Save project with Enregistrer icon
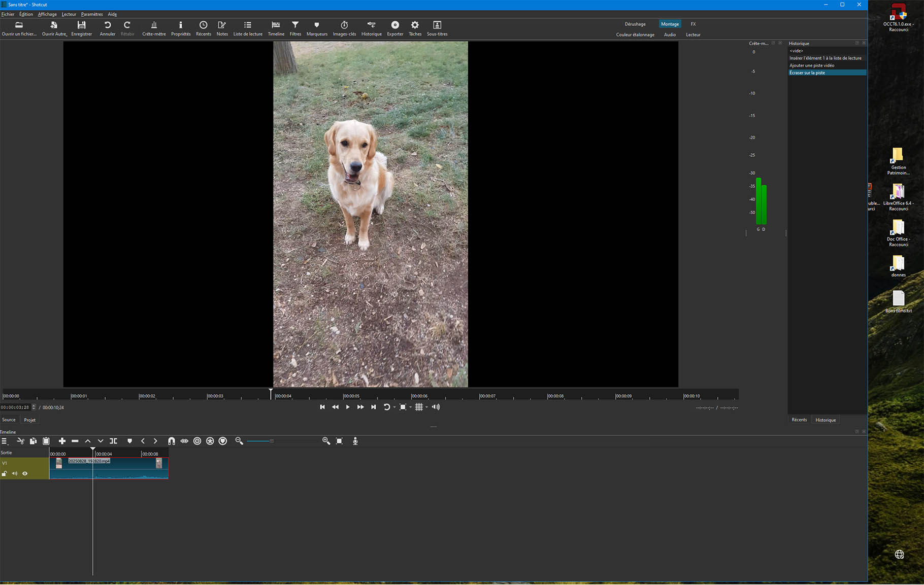The height and width of the screenshot is (585, 924). [81, 28]
